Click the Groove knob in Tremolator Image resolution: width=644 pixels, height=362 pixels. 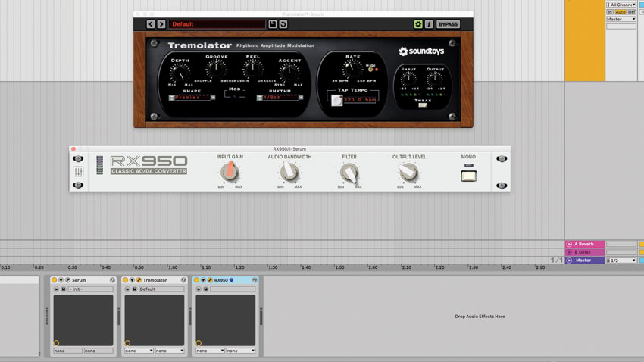pyautogui.click(x=216, y=69)
